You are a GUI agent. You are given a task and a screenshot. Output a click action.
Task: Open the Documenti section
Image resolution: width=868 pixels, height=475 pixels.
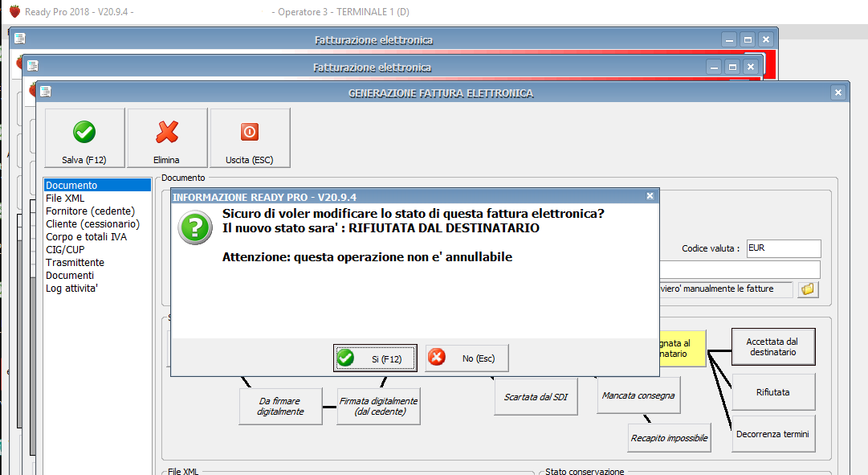tap(97, 276)
